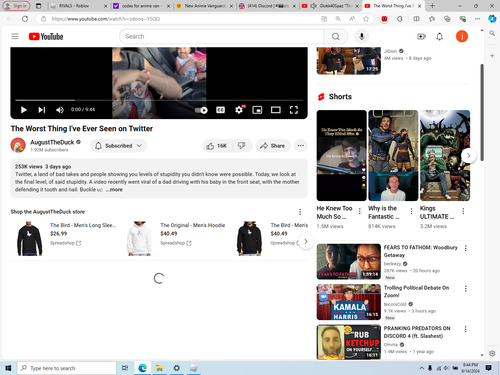Mute the video volume speaker
The height and width of the screenshot is (375, 500).
click(x=60, y=110)
